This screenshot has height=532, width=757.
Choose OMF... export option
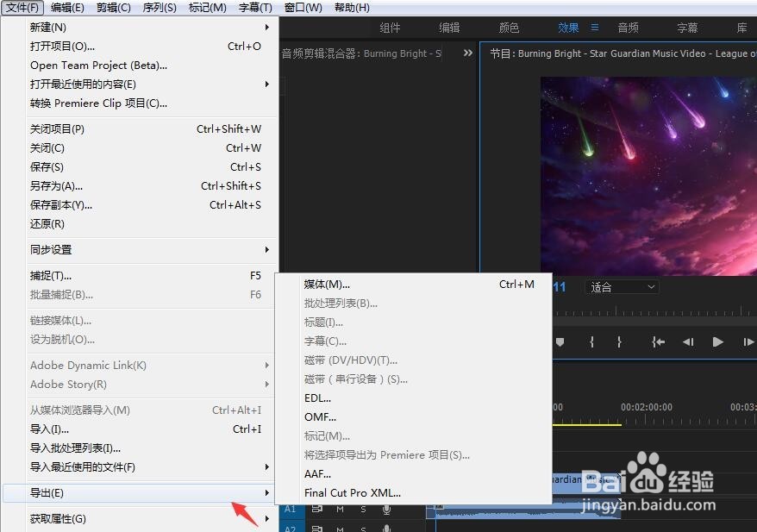click(x=413, y=417)
